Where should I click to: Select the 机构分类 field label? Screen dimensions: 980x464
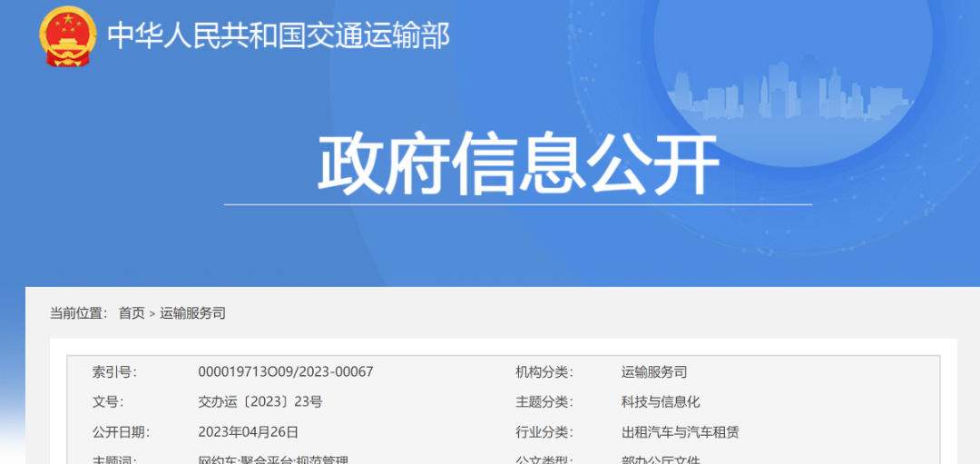tap(544, 372)
